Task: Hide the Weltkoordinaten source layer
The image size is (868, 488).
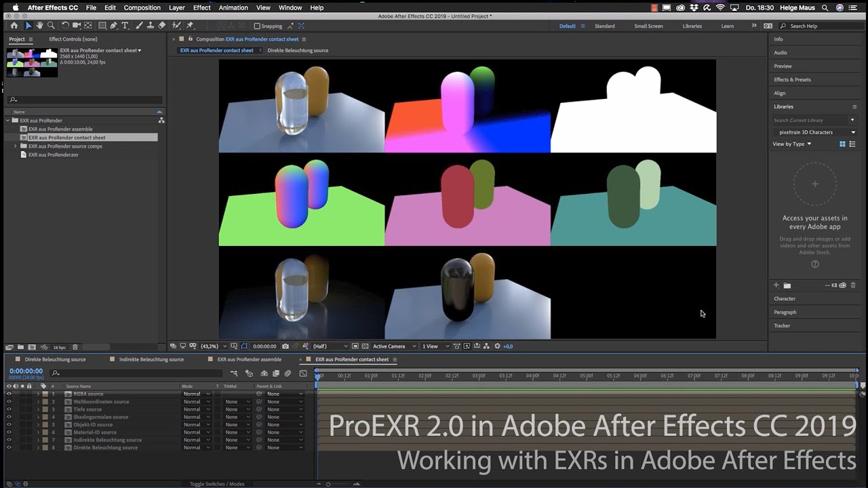Action: click(x=9, y=401)
